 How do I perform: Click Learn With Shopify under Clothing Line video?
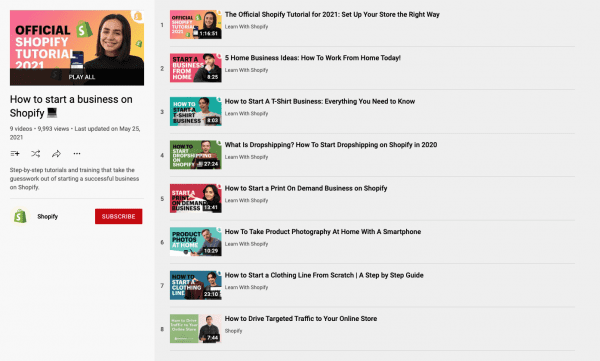[x=246, y=287]
